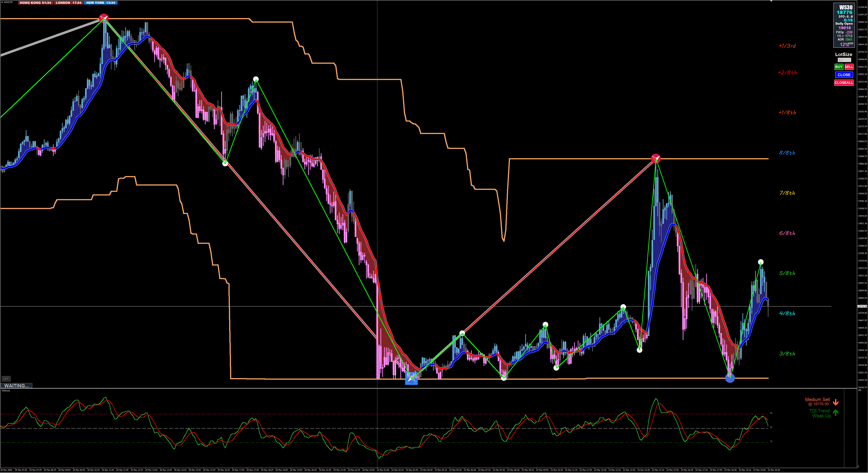Click the LONDON session clock
Screen dimensions: 868x473
click(x=68, y=3)
